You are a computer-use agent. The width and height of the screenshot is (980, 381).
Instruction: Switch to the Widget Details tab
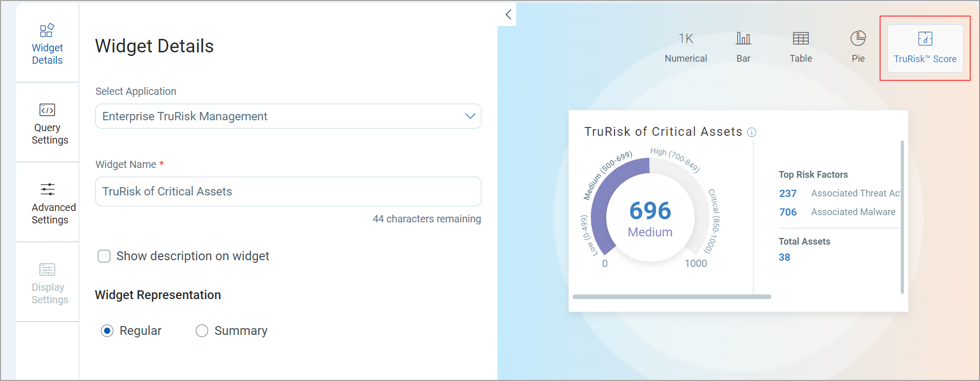point(47,44)
